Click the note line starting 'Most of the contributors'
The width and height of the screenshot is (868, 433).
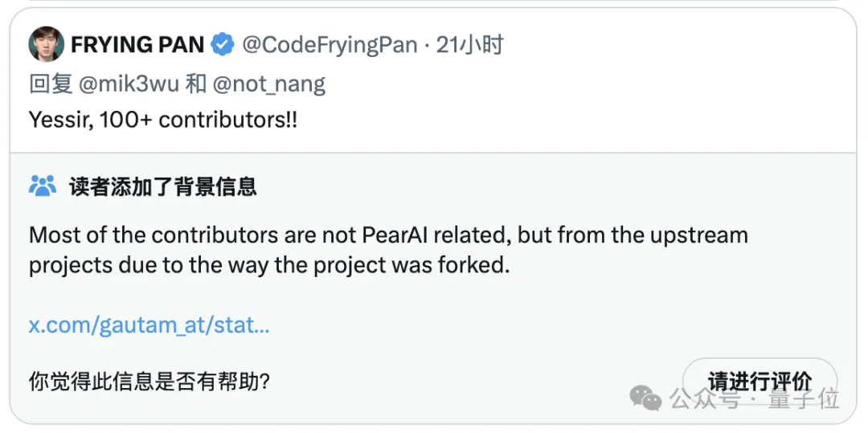[x=388, y=235]
